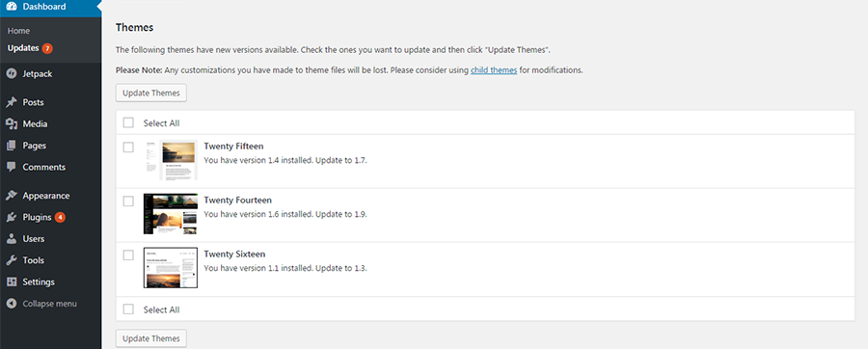868x349 pixels.
Task: Go to Home submenu item
Action: [19, 31]
